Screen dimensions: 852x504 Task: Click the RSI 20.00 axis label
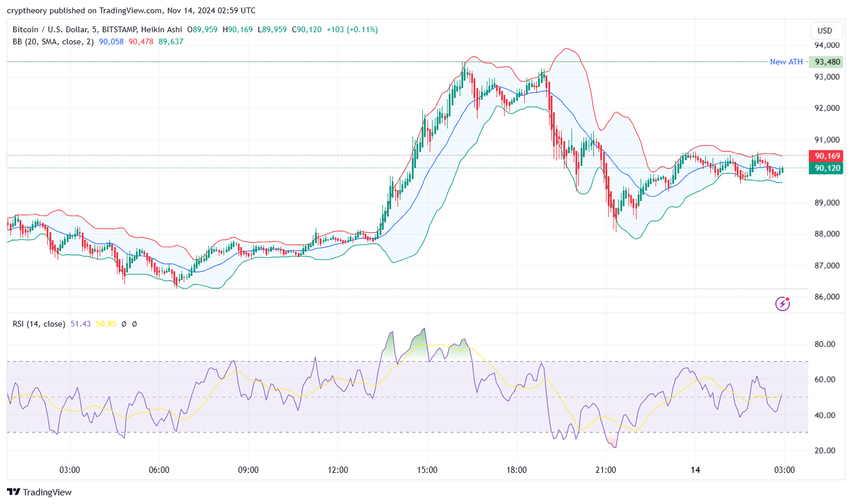[x=825, y=451]
